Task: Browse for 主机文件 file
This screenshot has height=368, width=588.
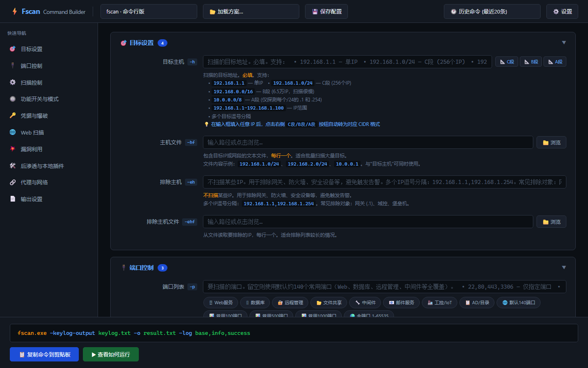Action: [x=551, y=142]
